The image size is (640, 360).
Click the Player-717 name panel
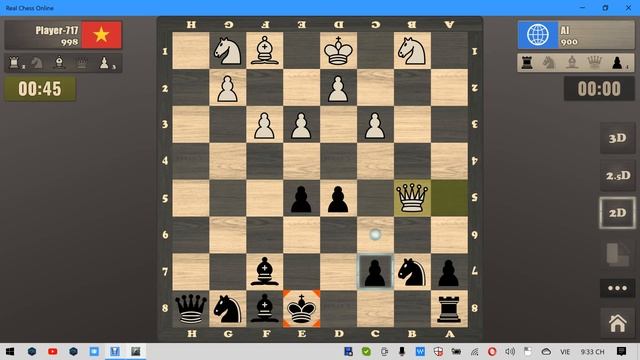pos(63,35)
